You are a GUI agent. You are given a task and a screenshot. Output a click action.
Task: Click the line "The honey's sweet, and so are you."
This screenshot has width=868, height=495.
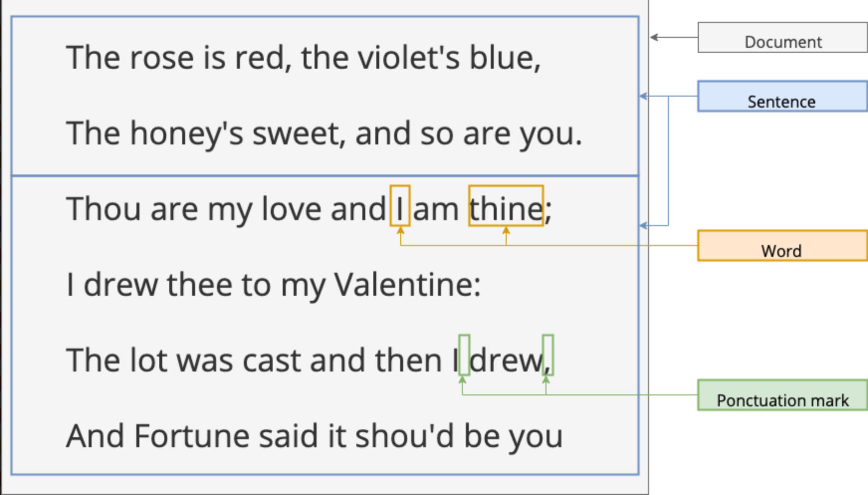click(x=324, y=133)
